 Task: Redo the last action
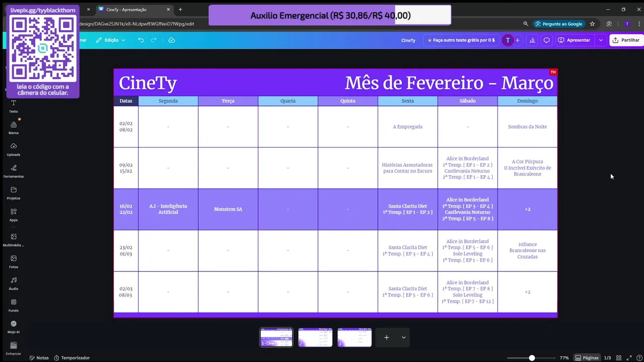[x=154, y=40]
